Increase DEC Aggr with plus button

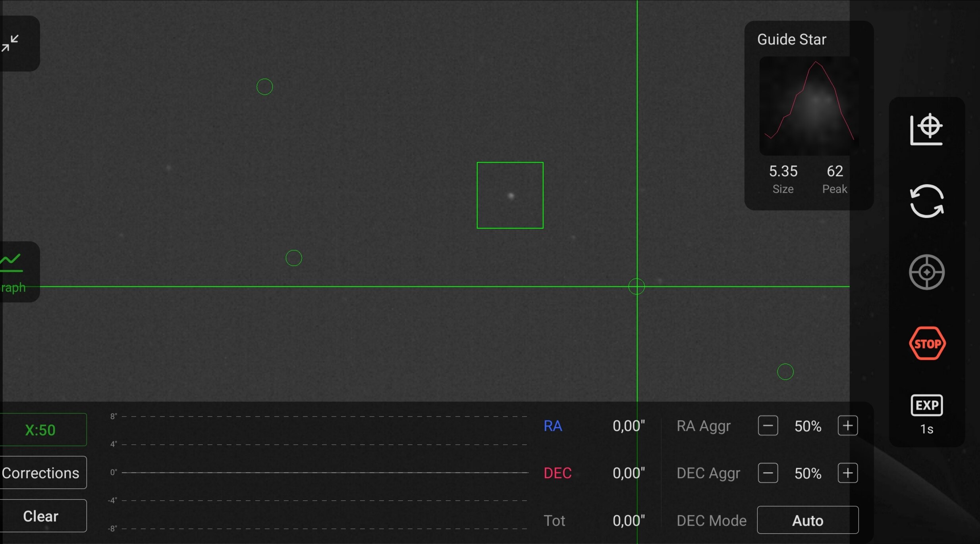847,473
